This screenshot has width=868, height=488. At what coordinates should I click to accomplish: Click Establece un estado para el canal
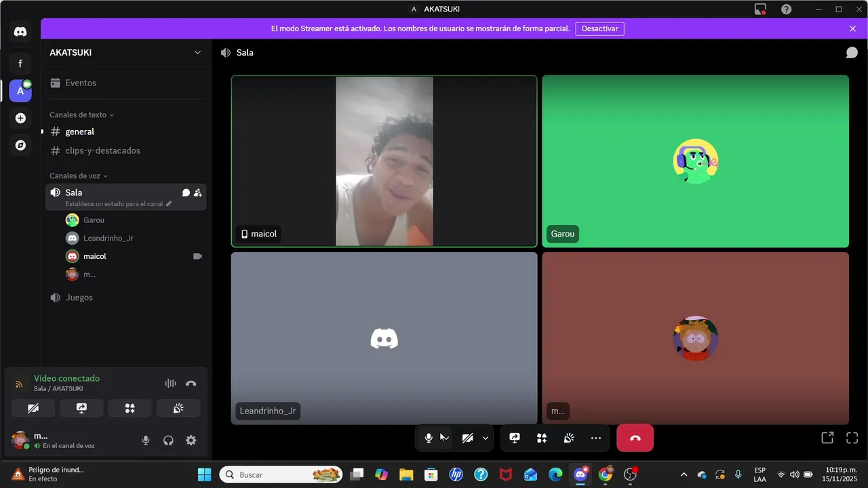[119, 203]
